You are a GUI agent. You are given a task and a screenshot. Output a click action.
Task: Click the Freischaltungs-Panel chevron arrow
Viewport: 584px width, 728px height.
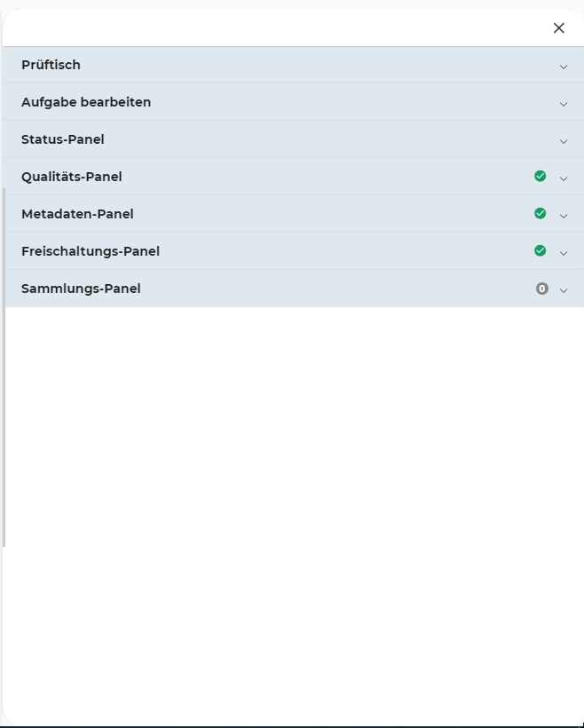[x=564, y=253]
